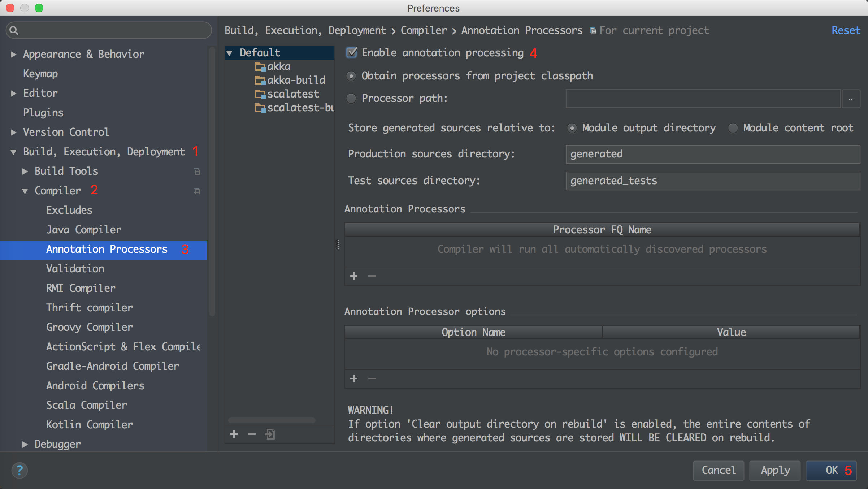This screenshot has width=868, height=489.
Task: Add an annotation processor option with plus icon
Action: tap(354, 378)
